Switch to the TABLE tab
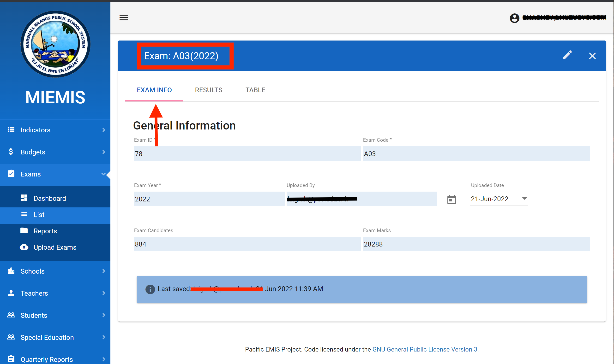The image size is (614, 364). pyautogui.click(x=255, y=90)
